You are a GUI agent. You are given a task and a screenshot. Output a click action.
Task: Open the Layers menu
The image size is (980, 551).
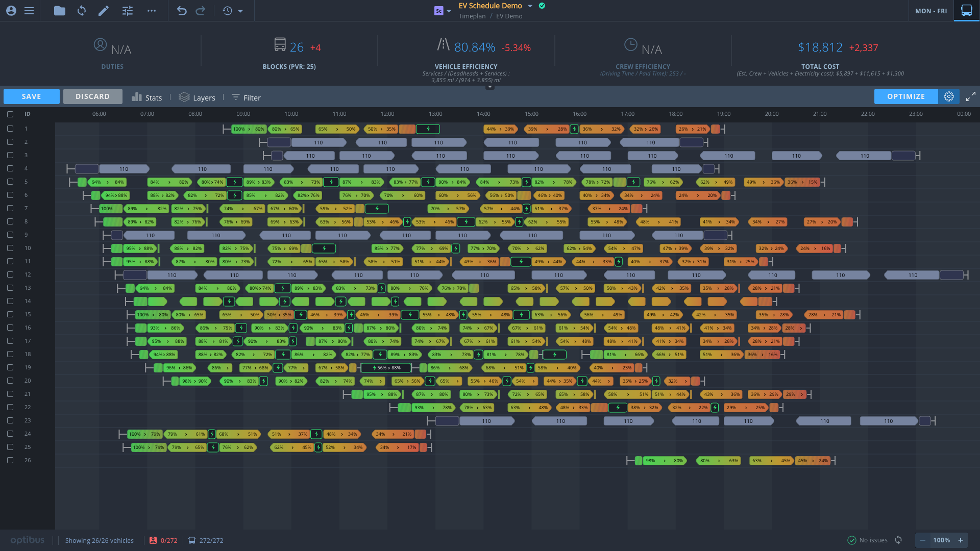pos(197,97)
